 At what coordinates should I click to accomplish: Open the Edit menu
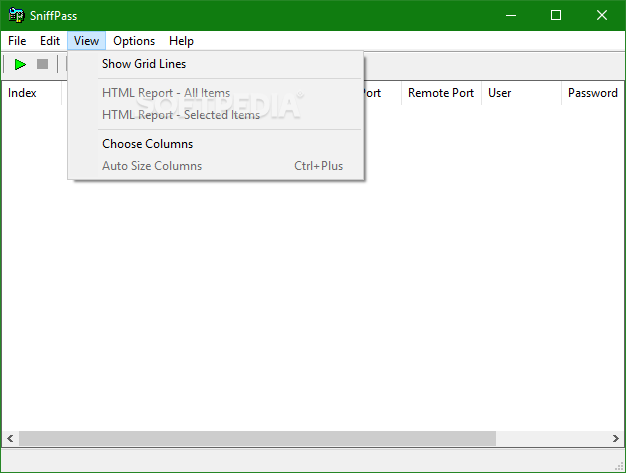50,41
